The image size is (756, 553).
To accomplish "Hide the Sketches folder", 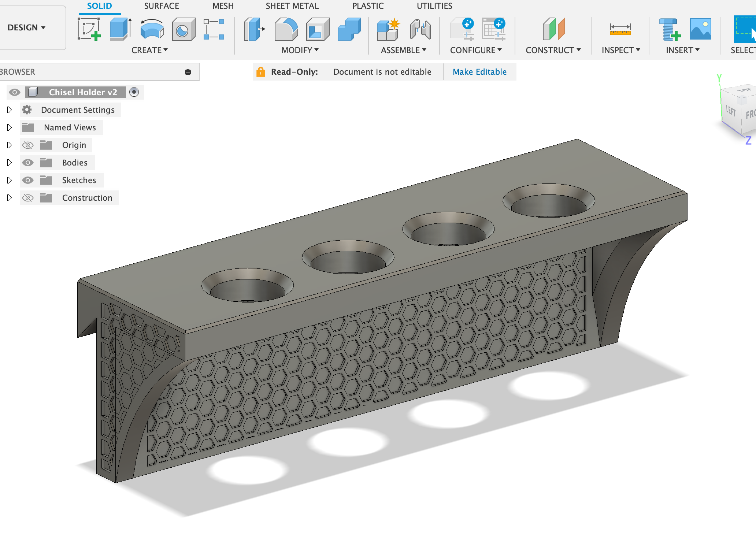I will point(28,180).
